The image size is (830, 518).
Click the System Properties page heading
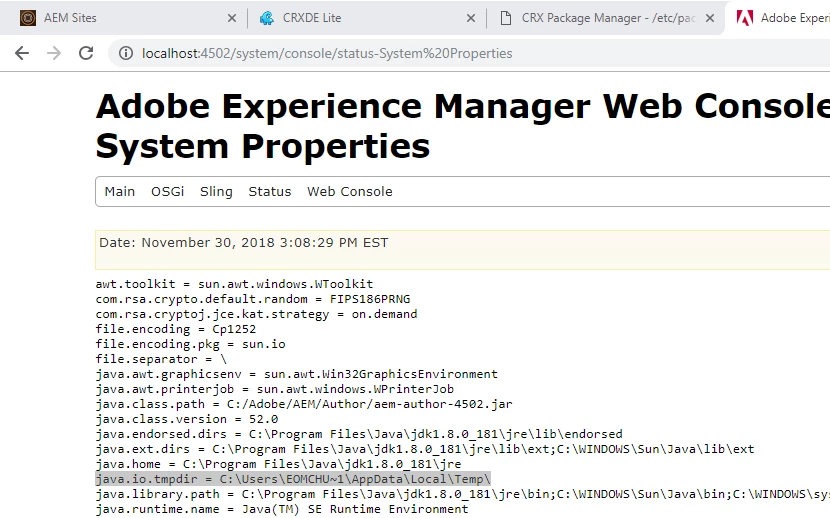(263, 146)
